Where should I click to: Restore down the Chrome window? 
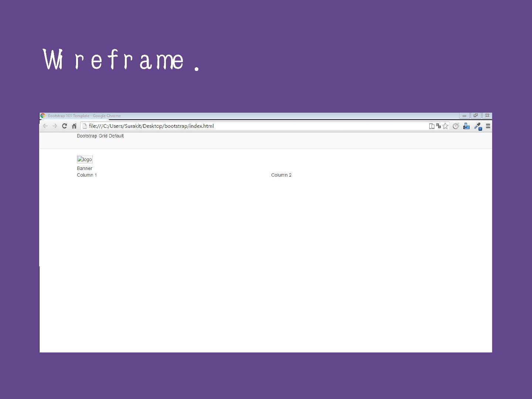coord(476,116)
